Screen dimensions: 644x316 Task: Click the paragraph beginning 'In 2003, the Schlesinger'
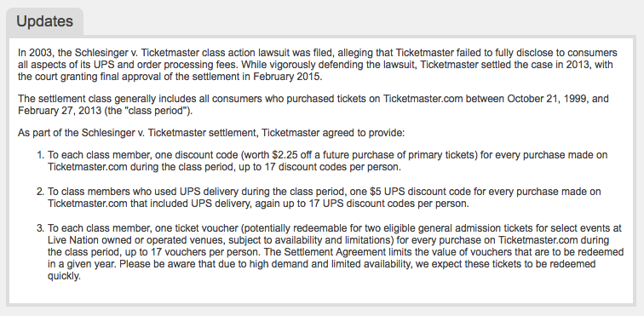[x=318, y=65]
